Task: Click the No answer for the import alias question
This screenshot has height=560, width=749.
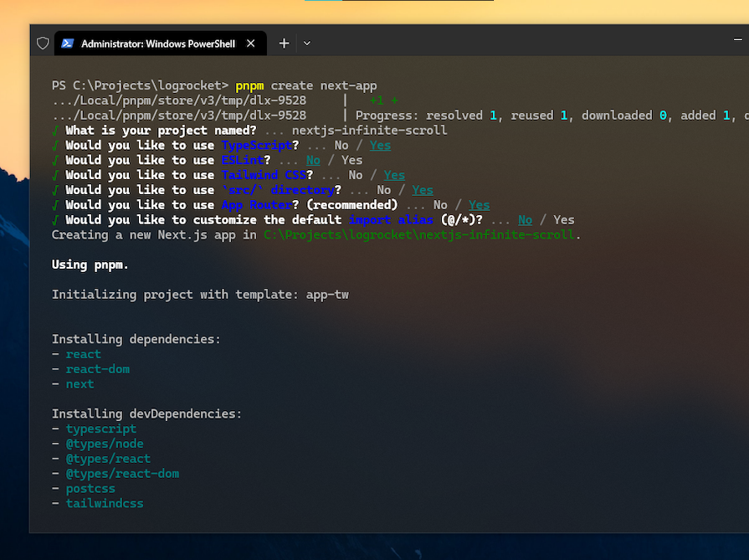Action: click(x=525, y=219)
